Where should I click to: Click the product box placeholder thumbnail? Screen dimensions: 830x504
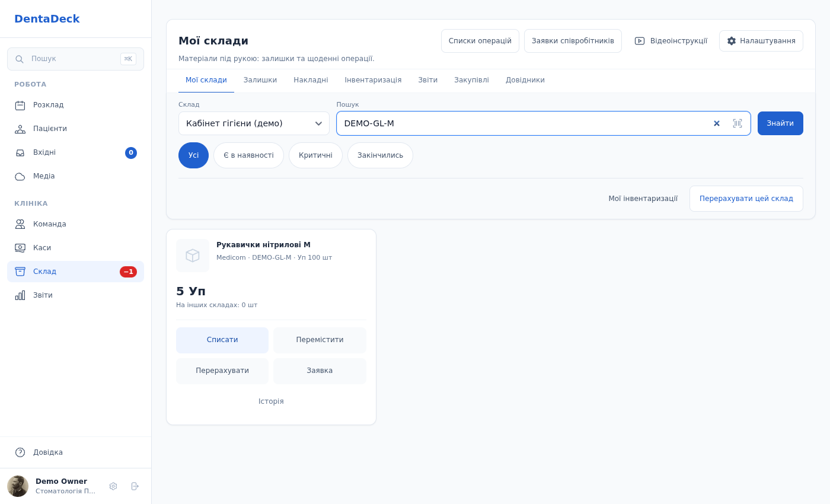coord(193,256)
